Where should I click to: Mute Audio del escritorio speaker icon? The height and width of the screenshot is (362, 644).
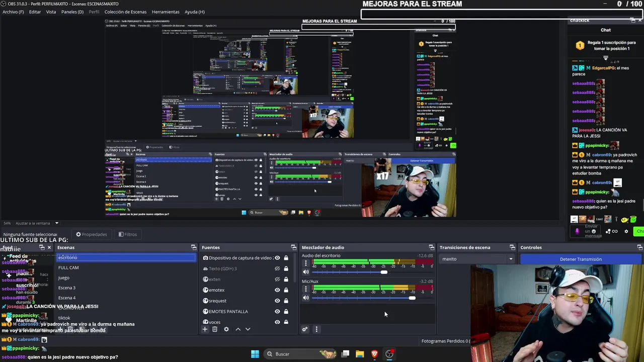305,272
